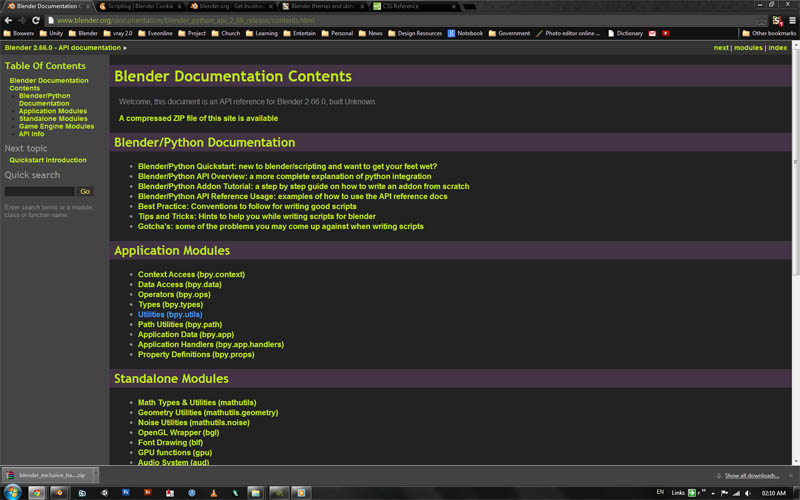Screen dimensions: 800x500
Task: Open the Notebook bookmark
Action: pos(465,33)
